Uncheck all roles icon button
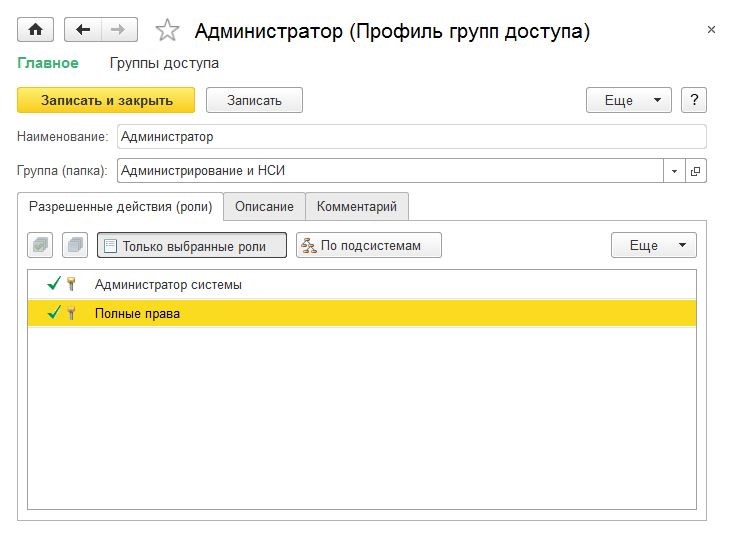 pyautogui.click(x=75, y=245)
